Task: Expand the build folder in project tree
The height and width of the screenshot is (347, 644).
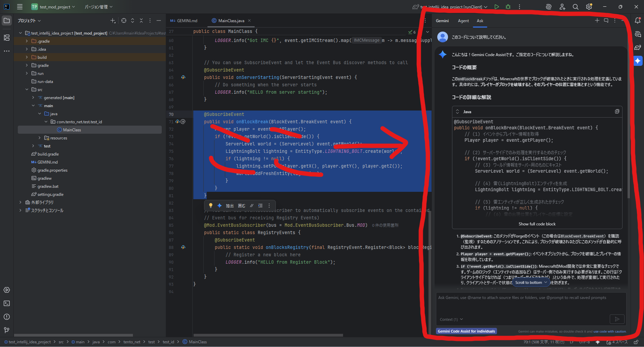Action: [x=27, y=57]
